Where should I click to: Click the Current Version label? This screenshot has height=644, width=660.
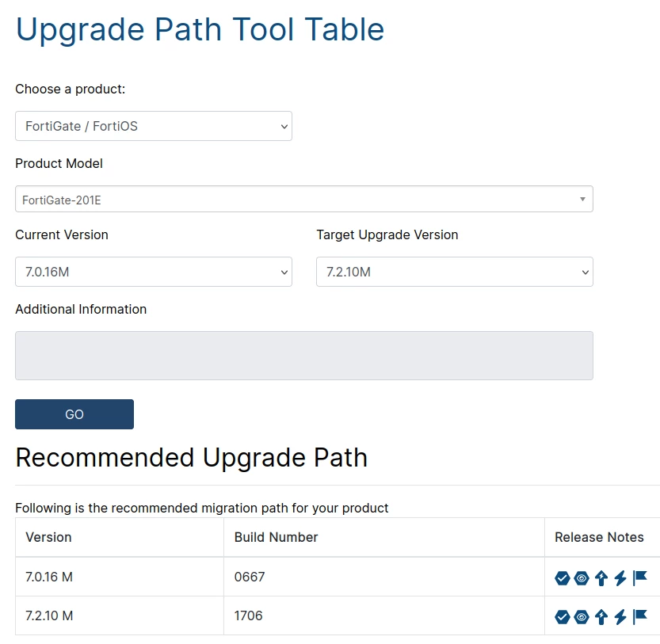(62, 235)
